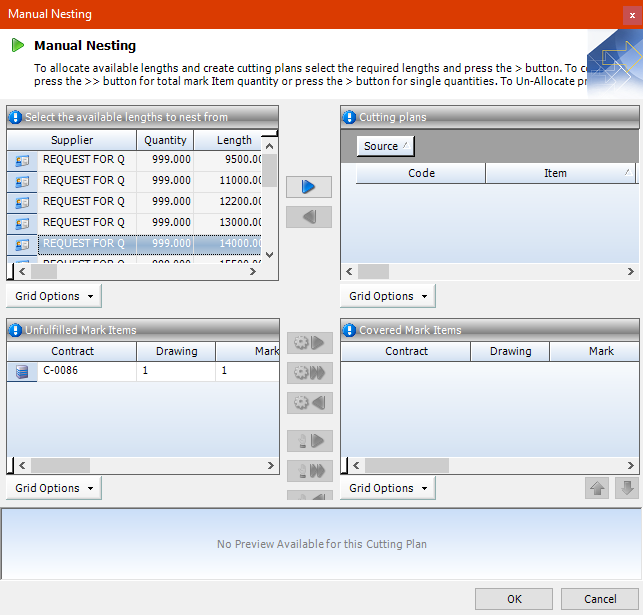
Task: Click the gear single-arrow allocate button
Action: [309, 343]
